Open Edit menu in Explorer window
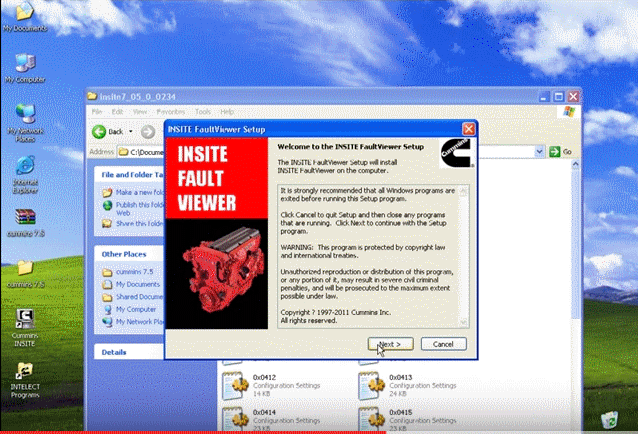638x434 pixels. point(117,111)
